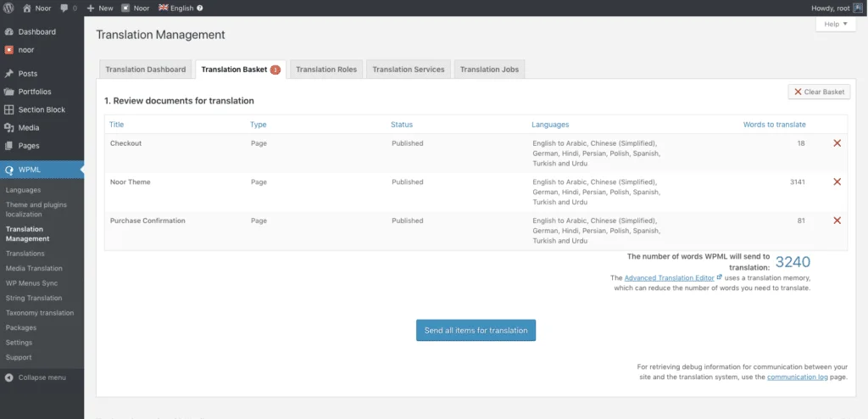
Task: Click the Noor Theme page title
Action: pyautogui.click(x=130, y=182)
